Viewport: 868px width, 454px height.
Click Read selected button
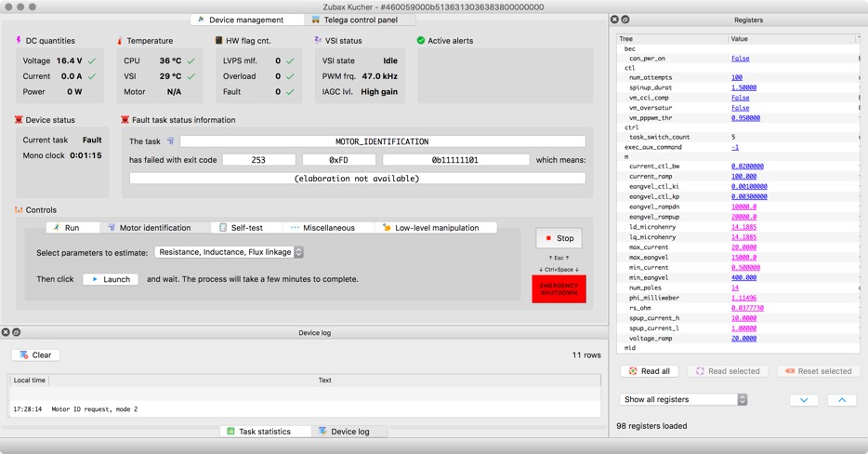coord(728,371)
